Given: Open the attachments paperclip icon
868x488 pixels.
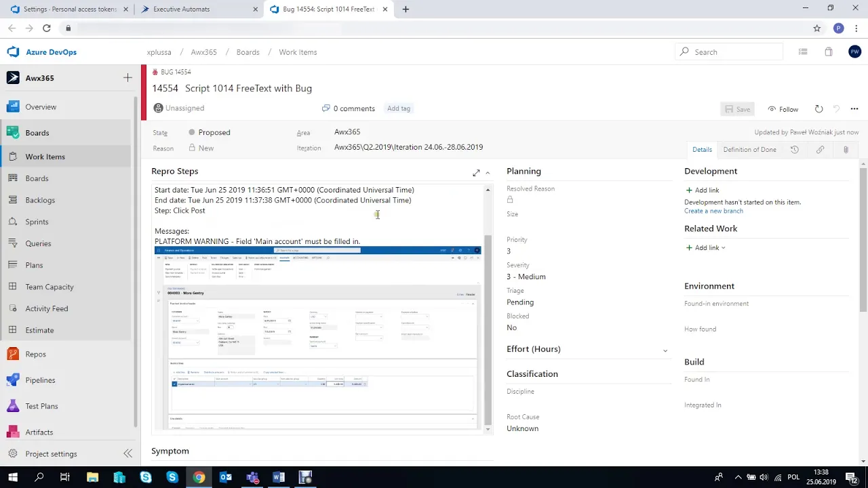Looking at the screenshot, I should click(846, 149).
